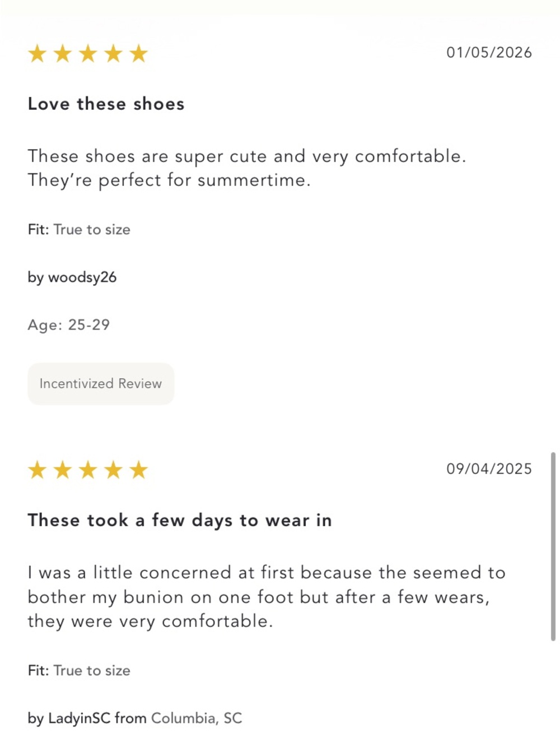The height and width of the screenshot is (747, 560).
Task: Click the bunion review body text
Action: click(x=267, y=597)
